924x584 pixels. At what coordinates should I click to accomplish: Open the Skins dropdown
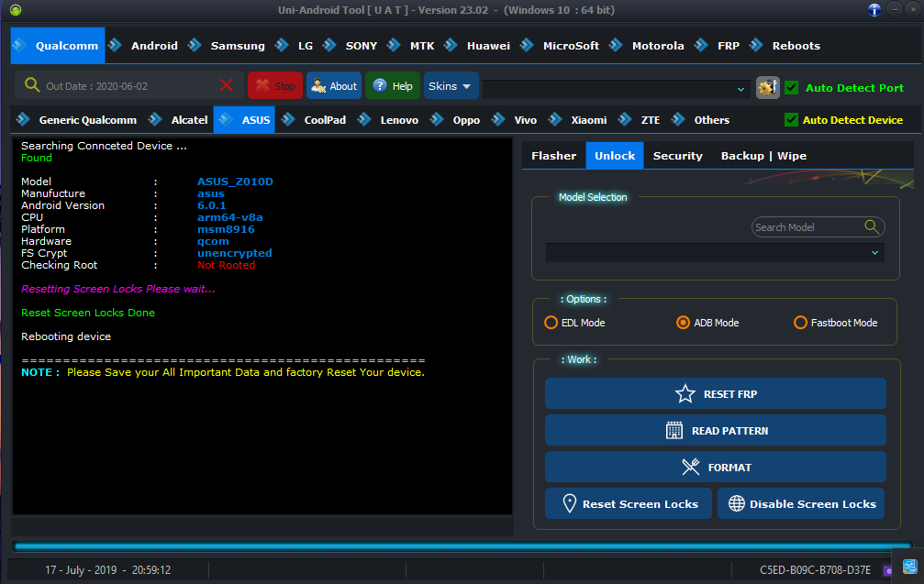pyautogui.click(x=451, y=86)
